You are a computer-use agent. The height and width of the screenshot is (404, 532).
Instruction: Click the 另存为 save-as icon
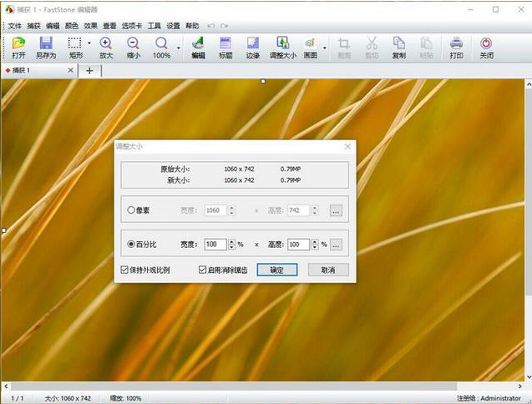click(x=46, y=48)
